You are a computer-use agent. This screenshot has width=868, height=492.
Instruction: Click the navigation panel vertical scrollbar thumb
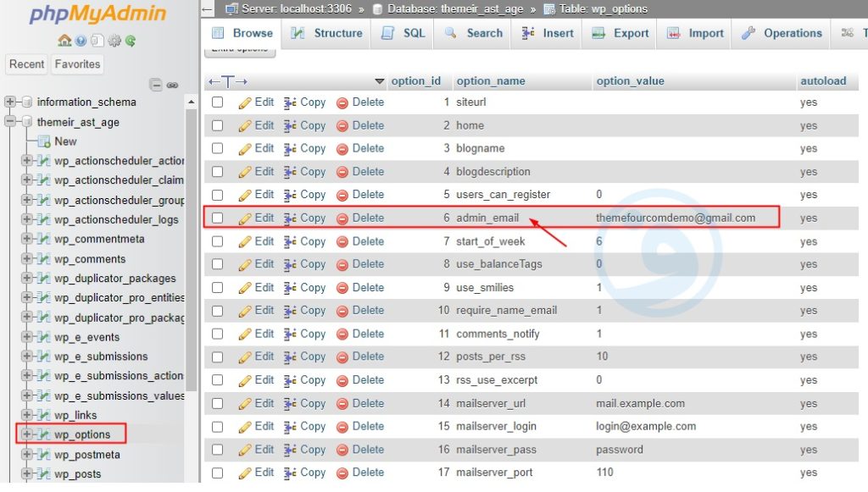[191, 250]
